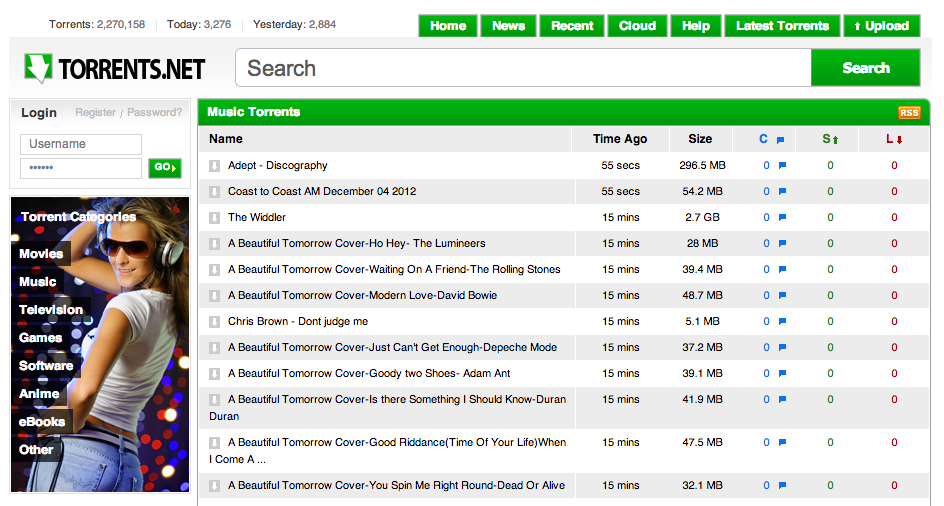944x506 pixels.
Task: Click comment flag for Is there Something I Should Know
Action: tap(782, 399)
